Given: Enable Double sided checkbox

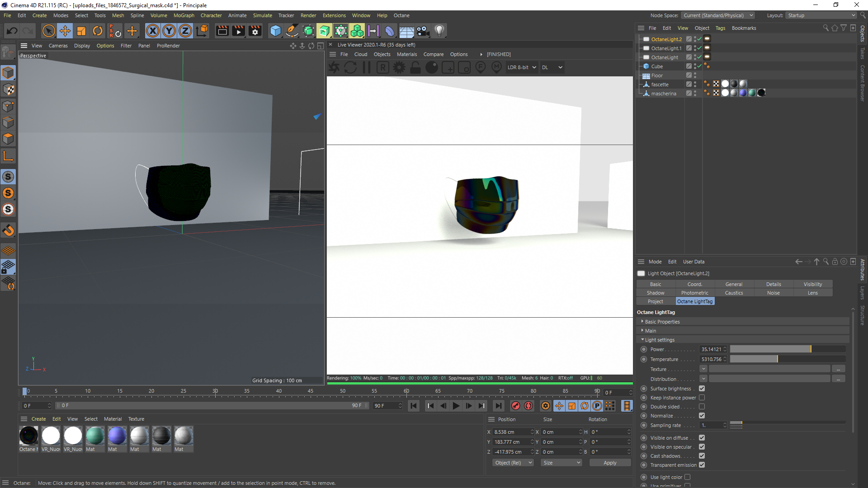Looking at the screenshot, I should click(x=702, y=407).
